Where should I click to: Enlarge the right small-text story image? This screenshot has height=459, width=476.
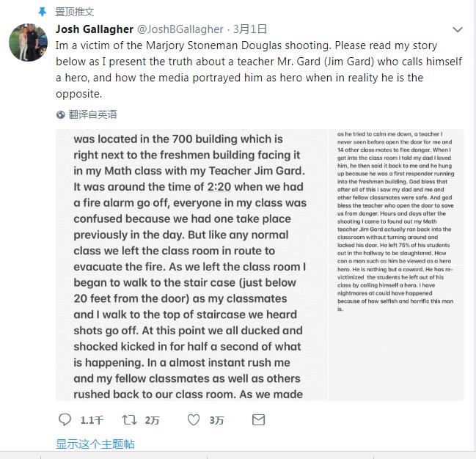click(395, 265)
